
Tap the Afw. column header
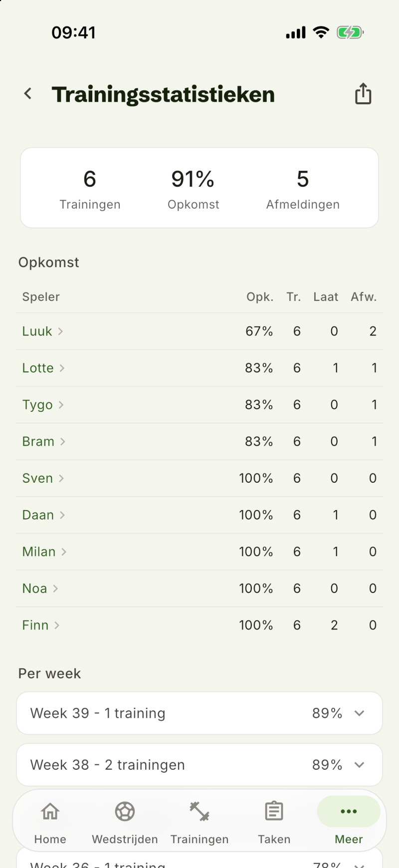(364, 297)
